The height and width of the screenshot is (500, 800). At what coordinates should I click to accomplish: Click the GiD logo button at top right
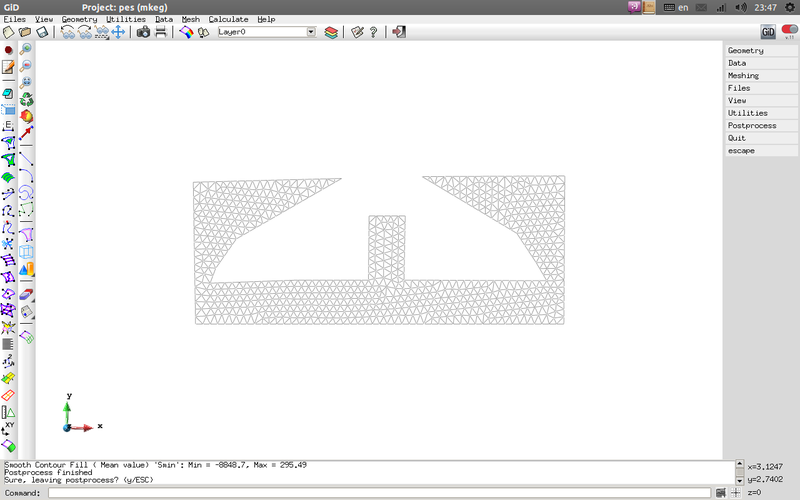768,32
